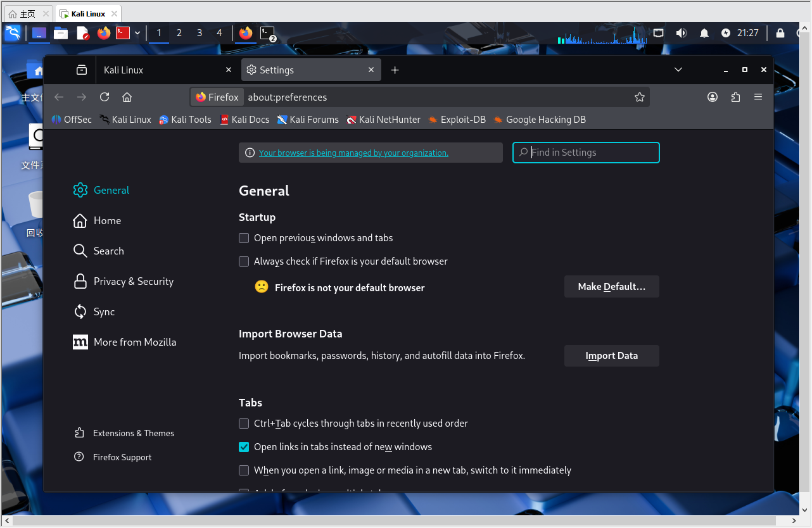The height and width of the screenshot is (528, 812).
Task: Open the file manager icon in the panel
Action: coord(61,33)
